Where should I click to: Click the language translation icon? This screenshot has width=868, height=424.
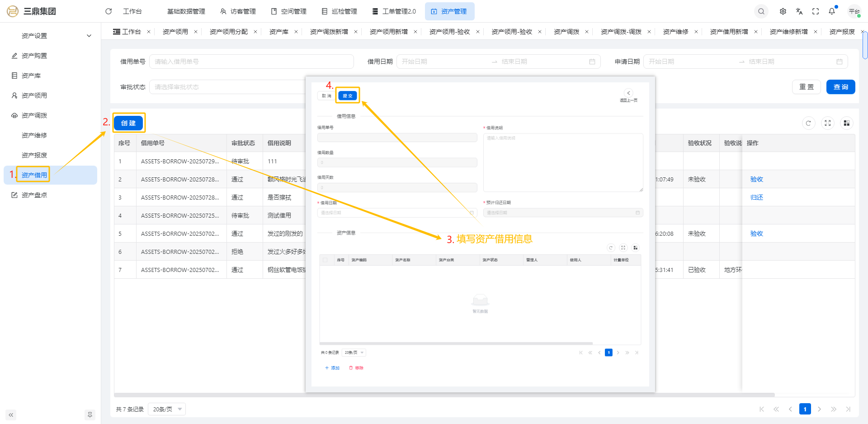click(799, 11)
